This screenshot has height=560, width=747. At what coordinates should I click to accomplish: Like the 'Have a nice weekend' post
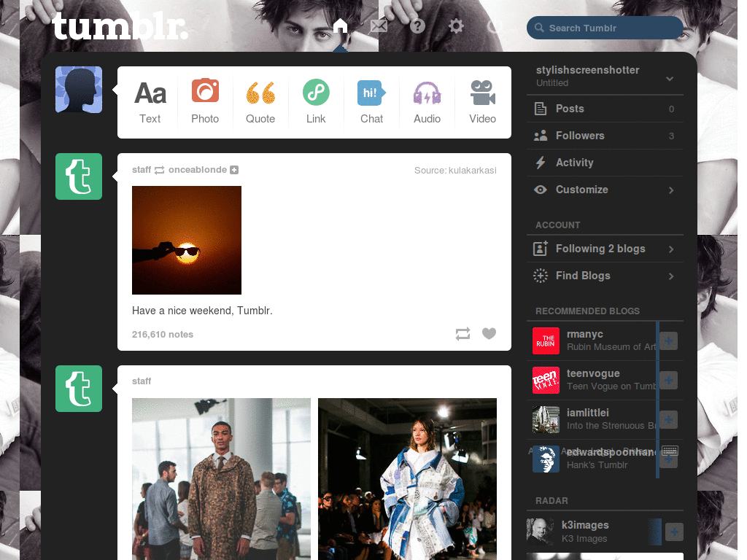[x=489, y=333]
